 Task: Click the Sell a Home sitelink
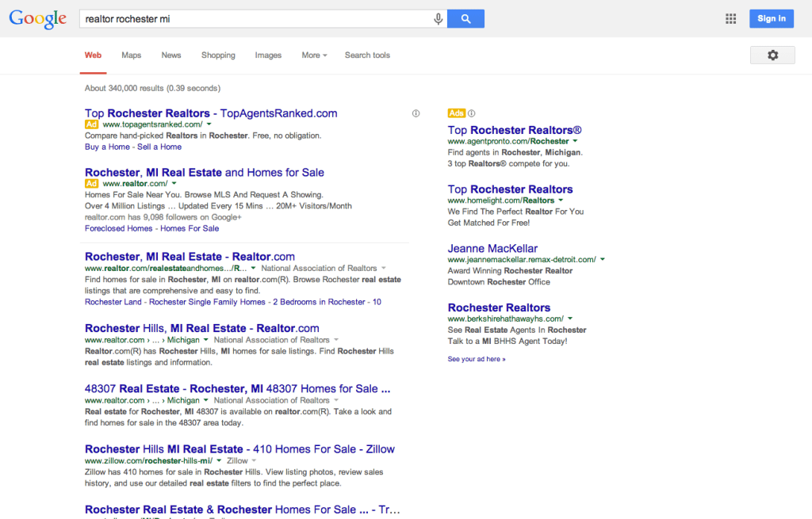159,147
